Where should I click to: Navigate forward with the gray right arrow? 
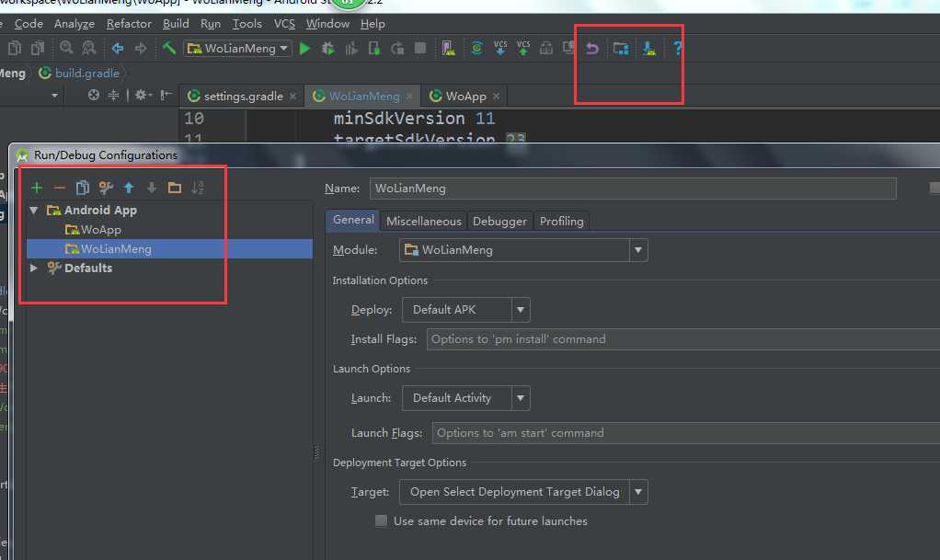(141, 49)
